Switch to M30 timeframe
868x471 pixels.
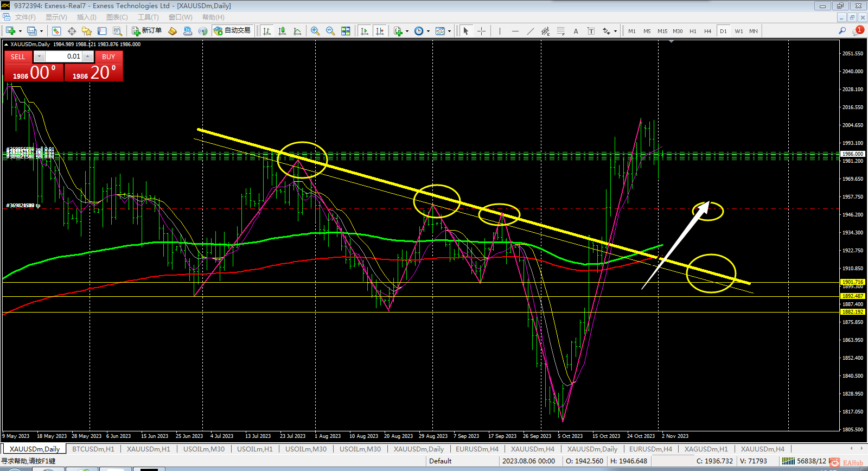[678, 31]
